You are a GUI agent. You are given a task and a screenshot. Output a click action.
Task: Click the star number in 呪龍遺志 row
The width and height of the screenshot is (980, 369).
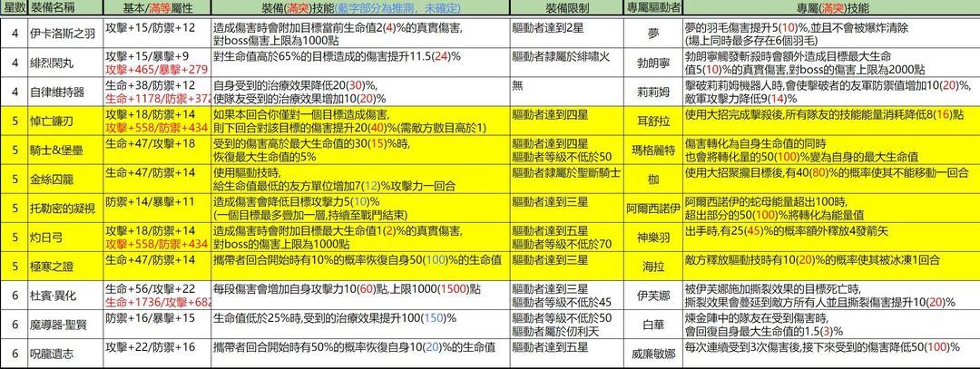pyautogui.click(x=14, y=354)
